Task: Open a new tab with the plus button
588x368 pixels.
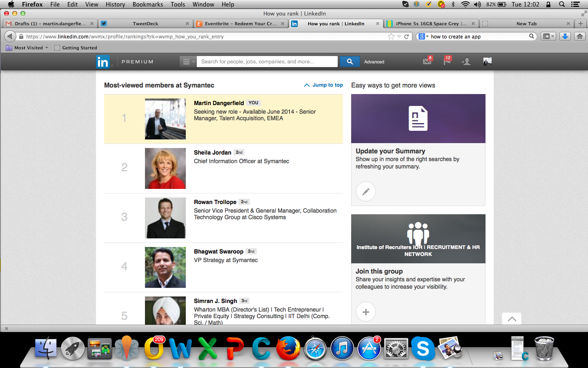Action: [580, 24]
